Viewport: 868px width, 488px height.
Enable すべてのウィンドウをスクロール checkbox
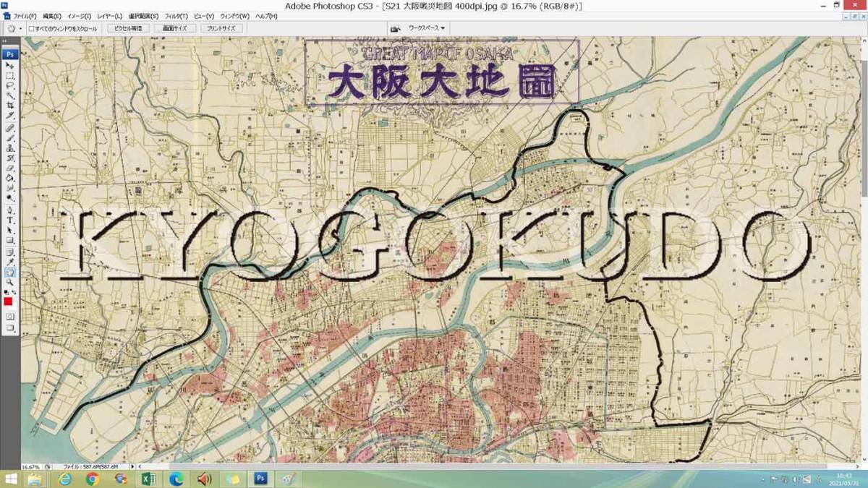click(32, 29)
